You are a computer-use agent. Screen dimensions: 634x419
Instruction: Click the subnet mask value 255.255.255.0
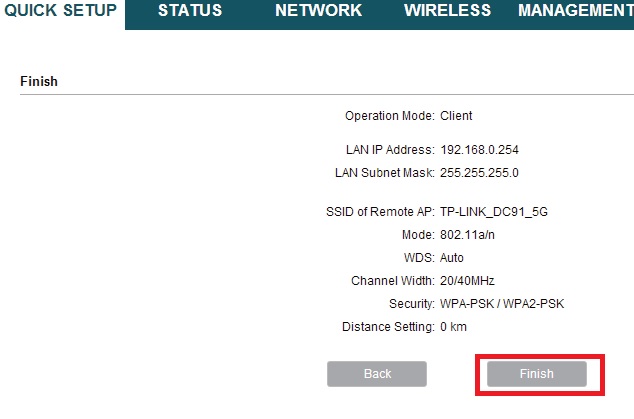click(x=479, y=173)
